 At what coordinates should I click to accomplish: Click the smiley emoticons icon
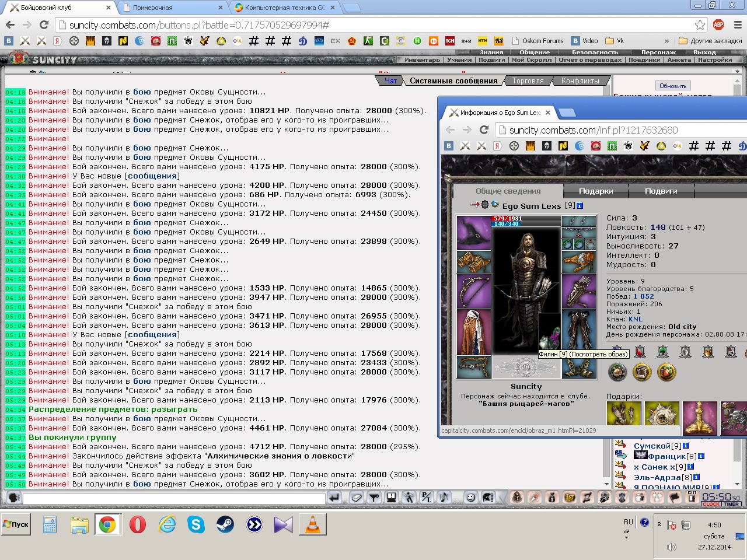point(470,498)
